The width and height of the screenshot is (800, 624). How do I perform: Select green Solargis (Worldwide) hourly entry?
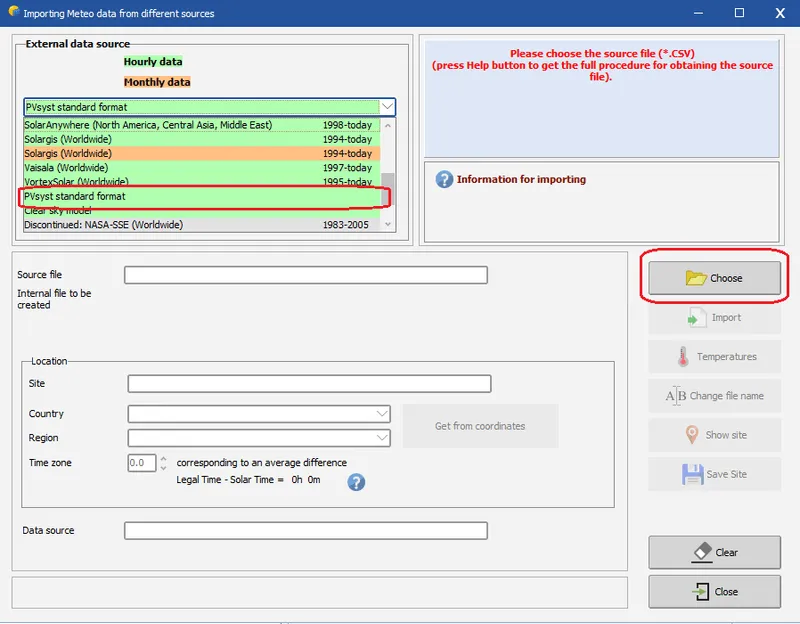click(202, 139)
